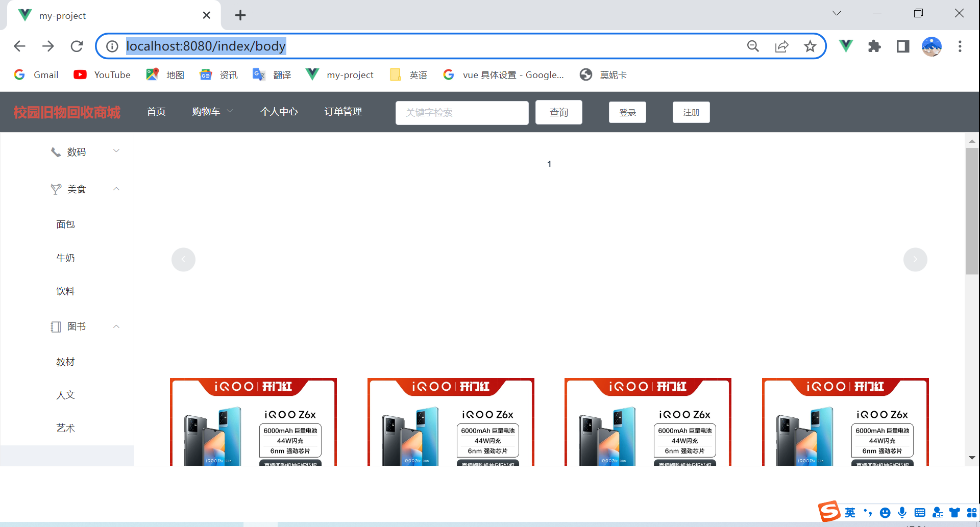The height and width of the screenshot is (527, 980).
Task: Open Vue devtools extension icon
Action: point(846,46)
